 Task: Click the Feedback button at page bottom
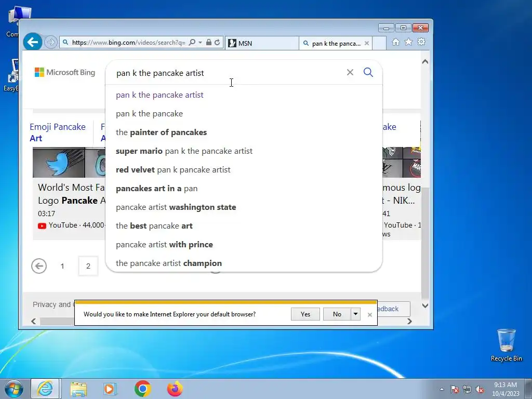(394, 309)
